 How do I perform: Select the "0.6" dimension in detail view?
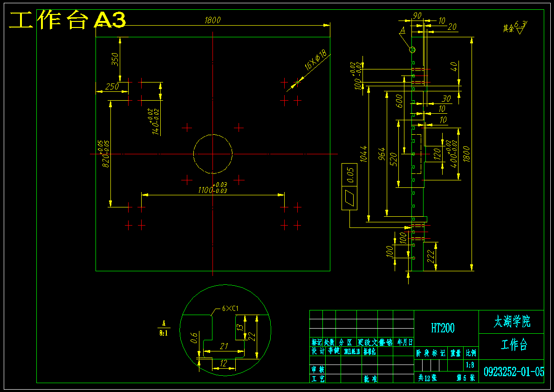click(x=193, y=338)
